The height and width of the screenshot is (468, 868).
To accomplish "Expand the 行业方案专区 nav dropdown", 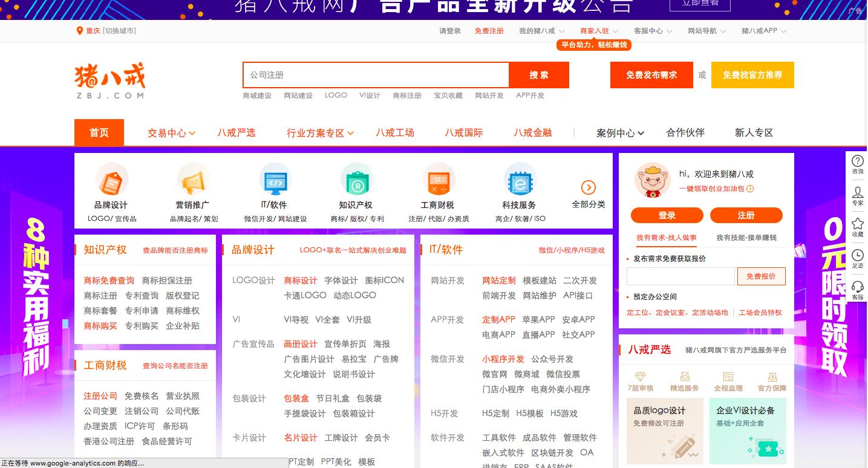I will click(320, 133).
